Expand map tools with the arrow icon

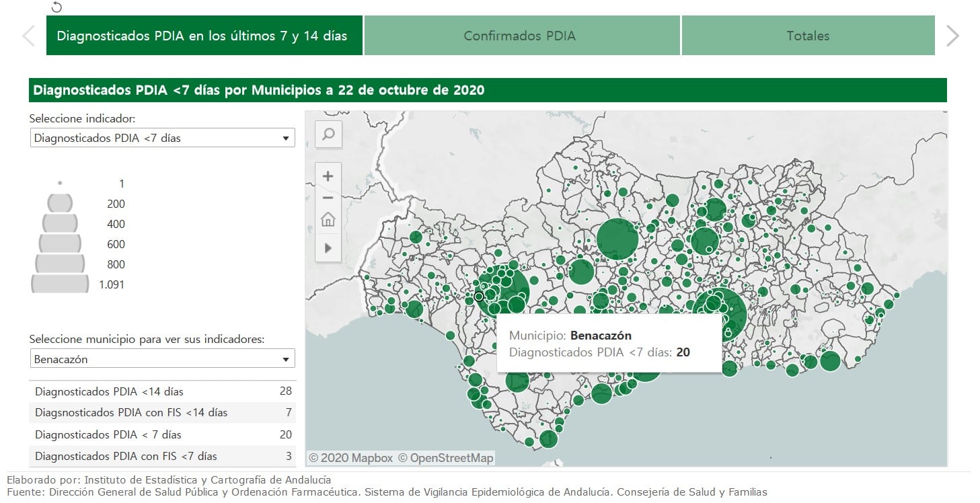click(328, 247)
